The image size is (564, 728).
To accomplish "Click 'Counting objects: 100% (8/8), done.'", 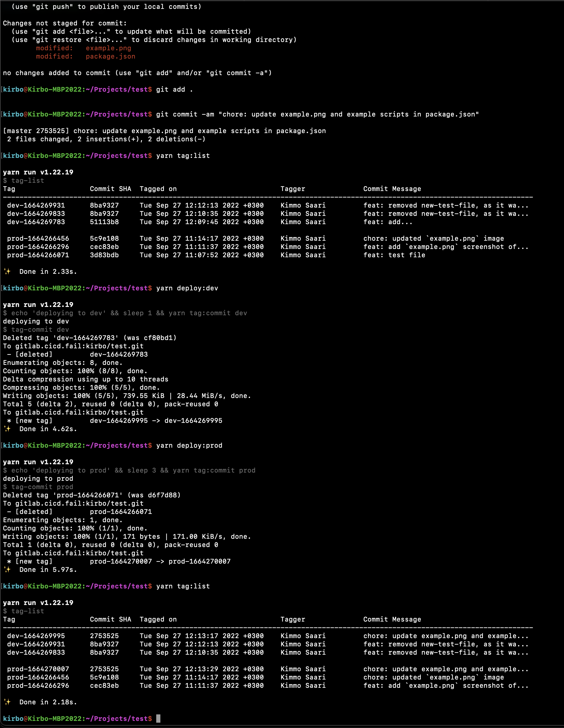I will click(x=75, y=371).
